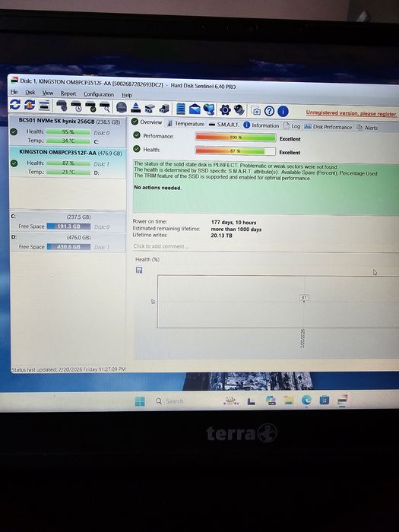399x532 pixels.
Task: Click the disk-with-magnifier surface test icon
Action: point(105,107)
